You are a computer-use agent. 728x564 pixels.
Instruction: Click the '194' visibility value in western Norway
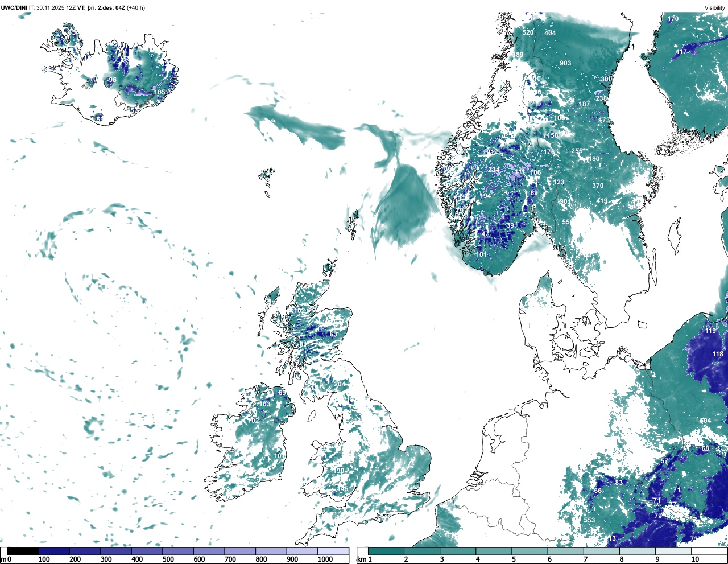(486, 196)
